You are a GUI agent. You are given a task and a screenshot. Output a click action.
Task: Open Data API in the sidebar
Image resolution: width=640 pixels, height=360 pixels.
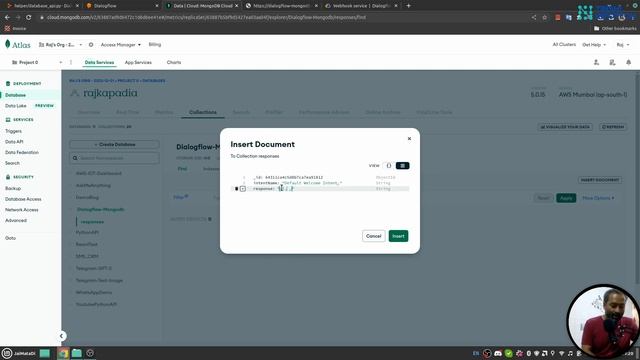(14, 142)
